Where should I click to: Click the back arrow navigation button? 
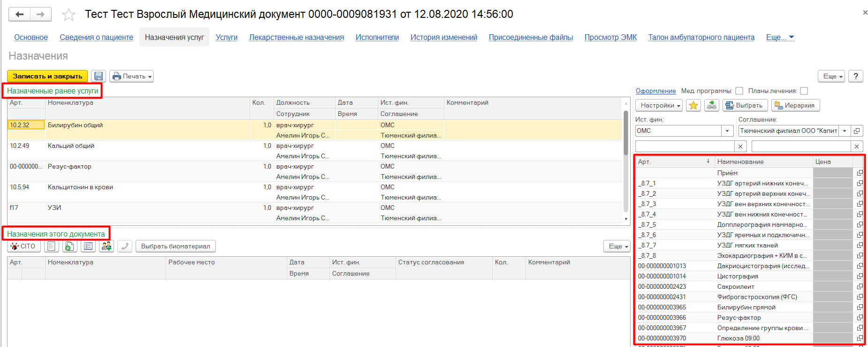19,14
